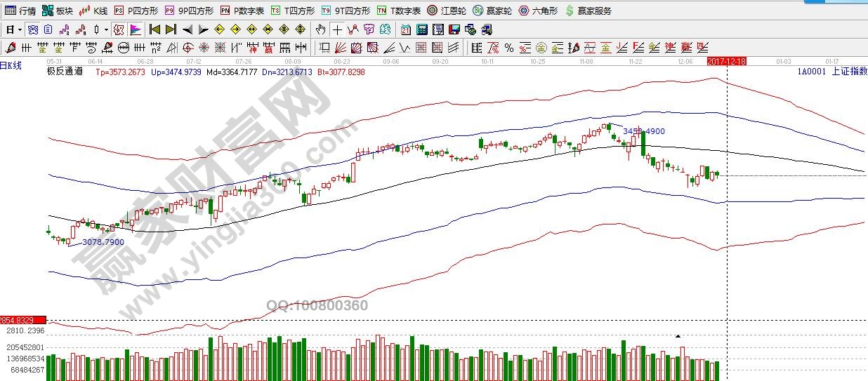Open the P四方形 square chart

[136, 11]
